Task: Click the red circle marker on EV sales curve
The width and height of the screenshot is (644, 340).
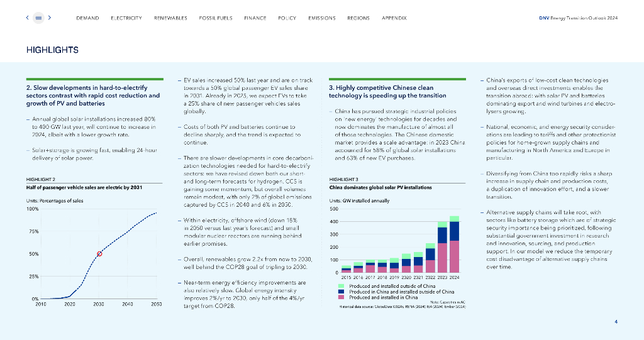Action: 99,254
